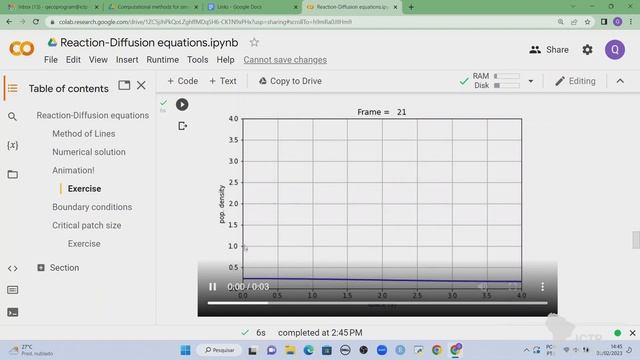Open Find and replace from sidebar
This screenshot has height=360, width=640.
[13, 117]
